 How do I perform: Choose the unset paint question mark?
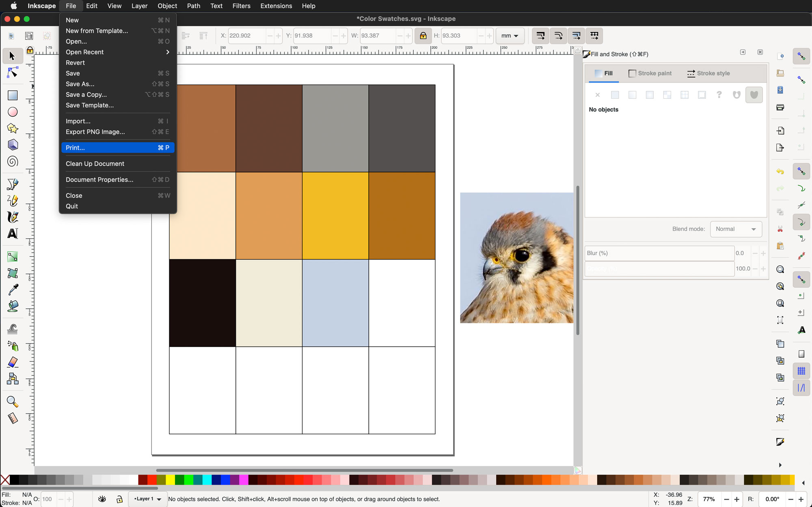(x=719, y=95)
